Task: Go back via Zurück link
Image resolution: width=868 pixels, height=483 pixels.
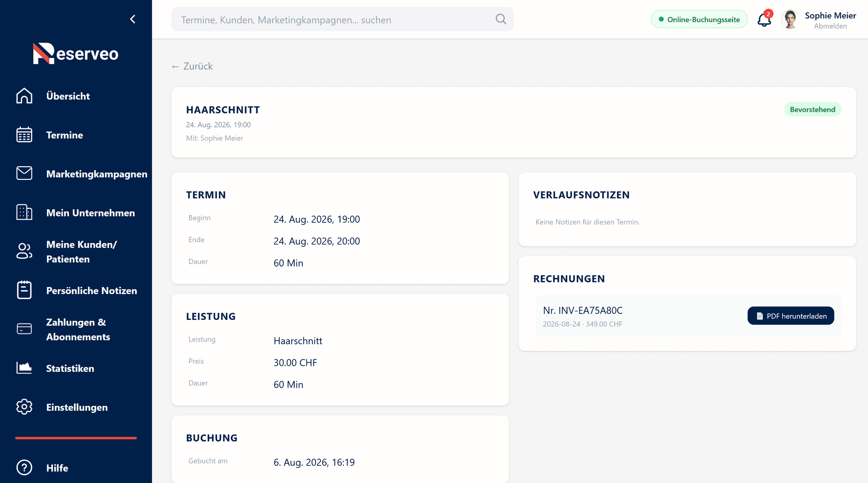Action: pyautogui.click(x=192, y=66)
